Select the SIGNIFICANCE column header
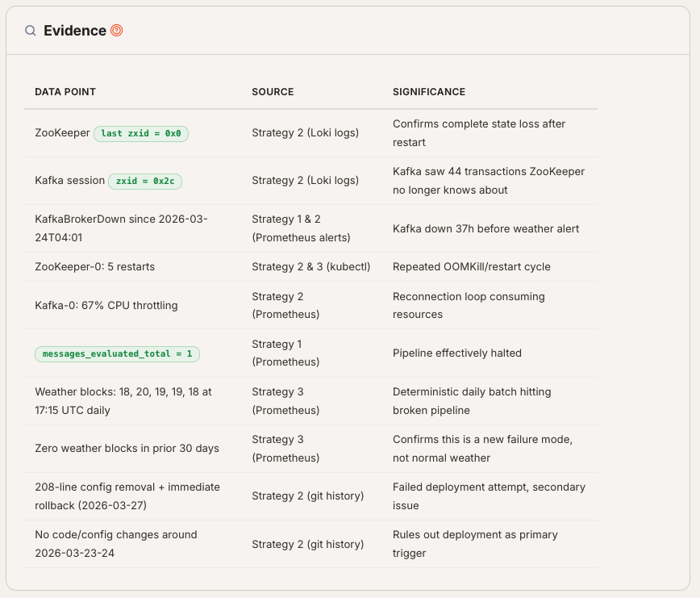The height and width of the screenshot is (598, 700). 429,92
